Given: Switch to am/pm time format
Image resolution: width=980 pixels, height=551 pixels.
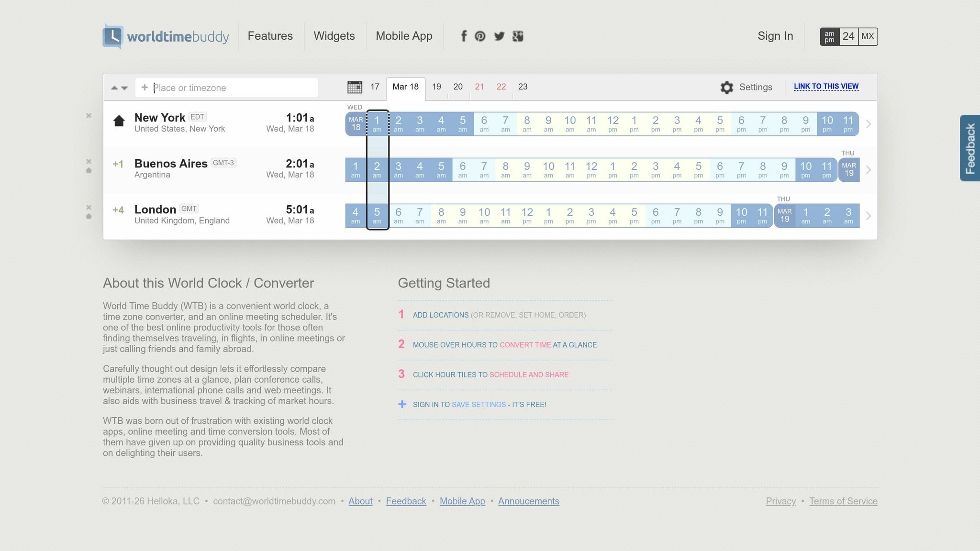Looking at the screenshot, I should pos(829,36).
